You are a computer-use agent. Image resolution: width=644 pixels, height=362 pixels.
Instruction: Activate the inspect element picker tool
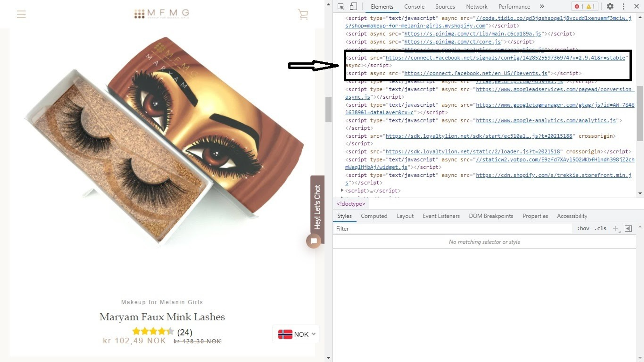click(x=341, y=7)
